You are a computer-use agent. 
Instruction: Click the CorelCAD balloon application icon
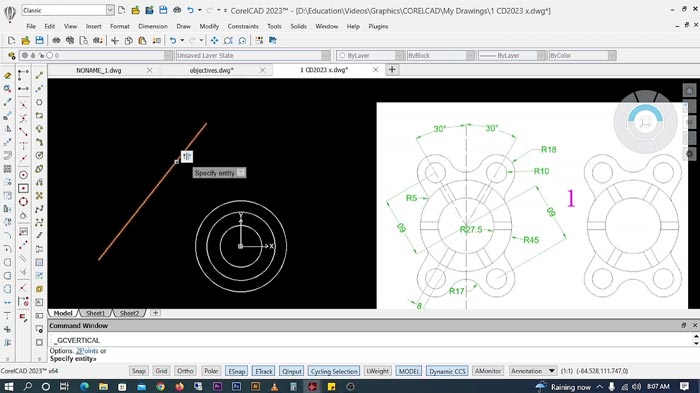click(9, 13)
